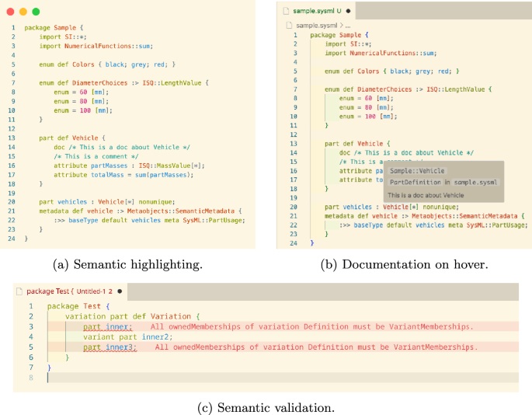Image resolution: width=532 pixels, height=415 pixels.
Task: Click the unsaved dot on sample.sysml tab
Action: pyautogui.click(x=348, y=12)
